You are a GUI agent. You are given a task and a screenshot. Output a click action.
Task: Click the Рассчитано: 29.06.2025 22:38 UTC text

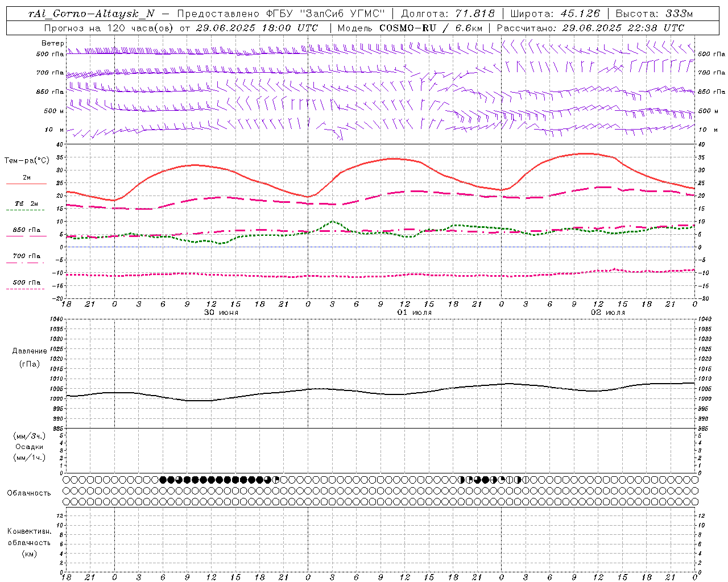pos(590,28)
